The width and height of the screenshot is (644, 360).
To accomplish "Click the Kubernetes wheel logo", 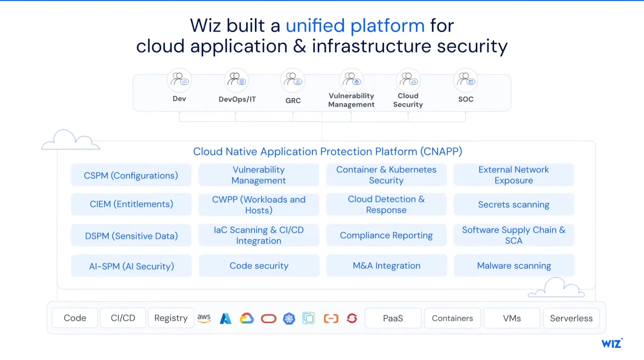I will (x=289, y=318).
